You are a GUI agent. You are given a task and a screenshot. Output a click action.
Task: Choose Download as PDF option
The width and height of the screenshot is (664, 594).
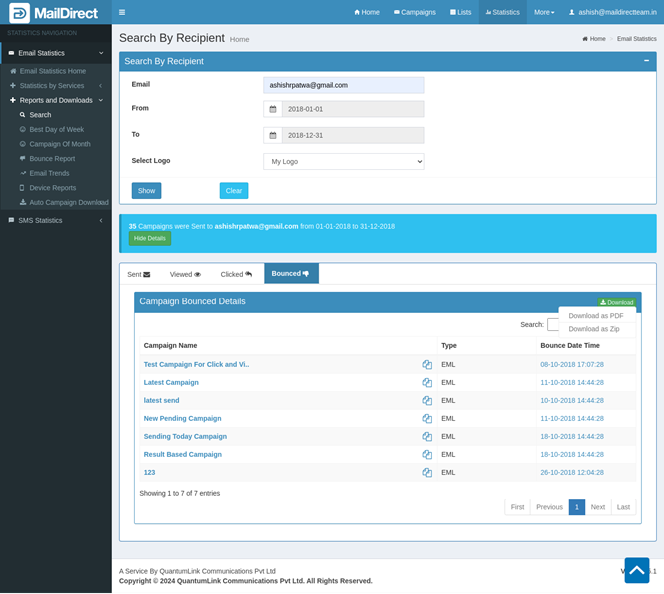click(x=595, y=316)
